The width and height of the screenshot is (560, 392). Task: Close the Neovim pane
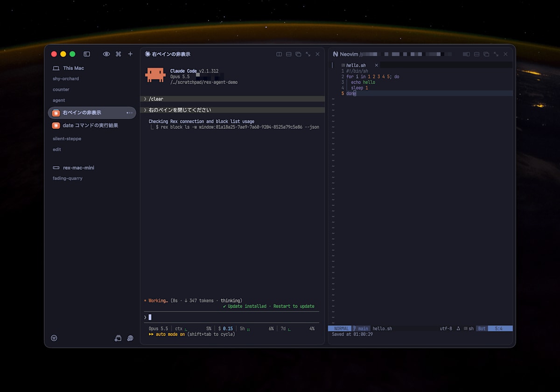[505, 54]
